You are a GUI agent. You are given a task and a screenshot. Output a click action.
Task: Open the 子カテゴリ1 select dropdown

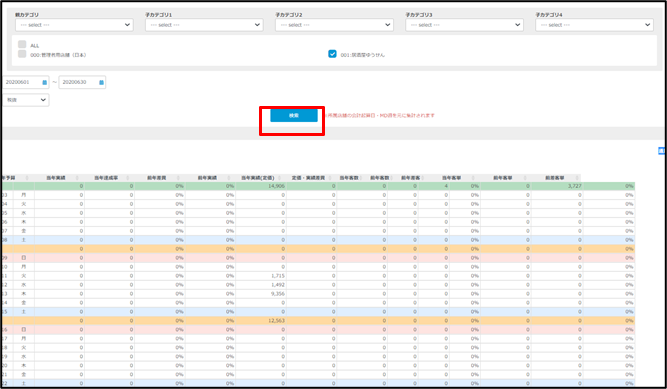(x=204, y=25)
